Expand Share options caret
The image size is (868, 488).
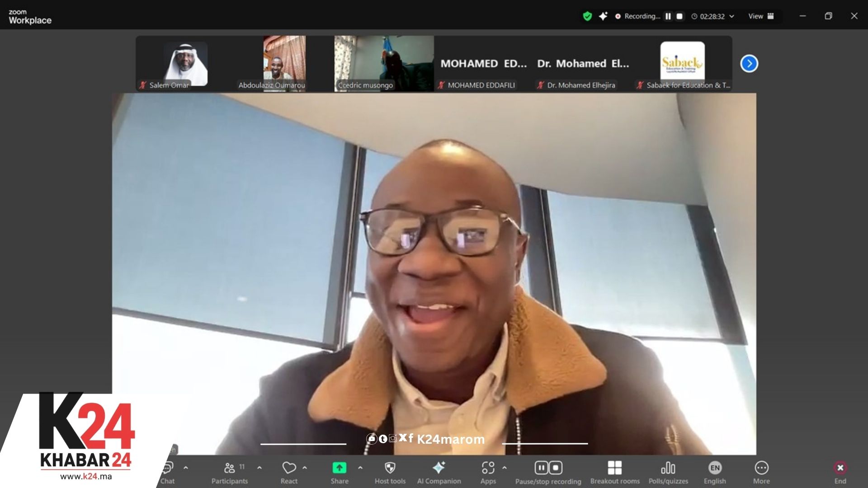coord(360,468)
